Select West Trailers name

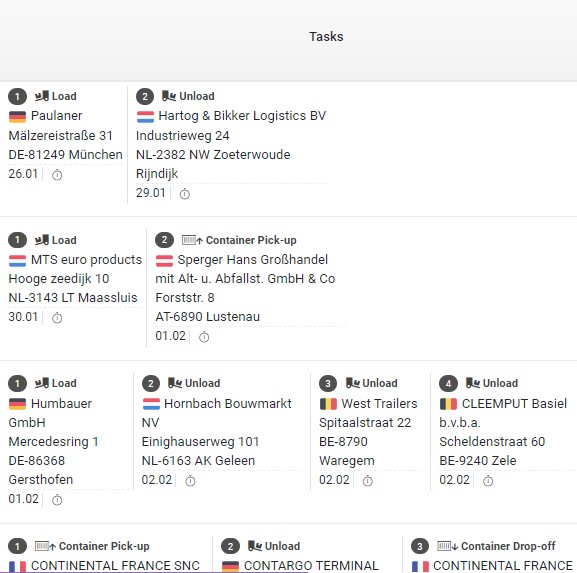(x=379, y=404)
